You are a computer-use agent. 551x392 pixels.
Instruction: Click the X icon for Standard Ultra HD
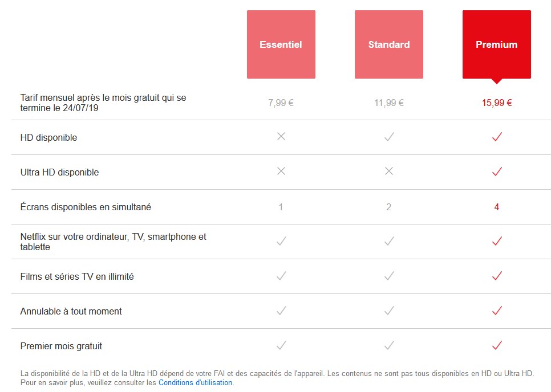(x=389, y=171)
